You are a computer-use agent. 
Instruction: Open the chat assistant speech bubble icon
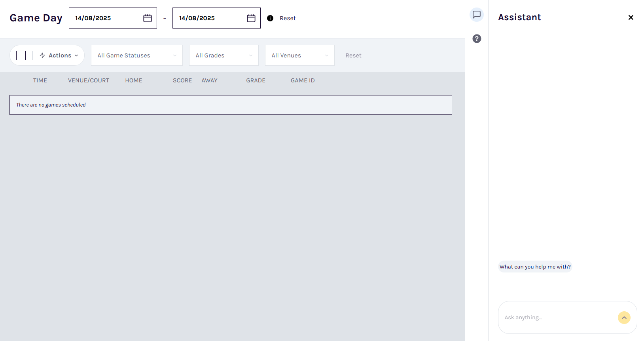[x=477, y=15]
